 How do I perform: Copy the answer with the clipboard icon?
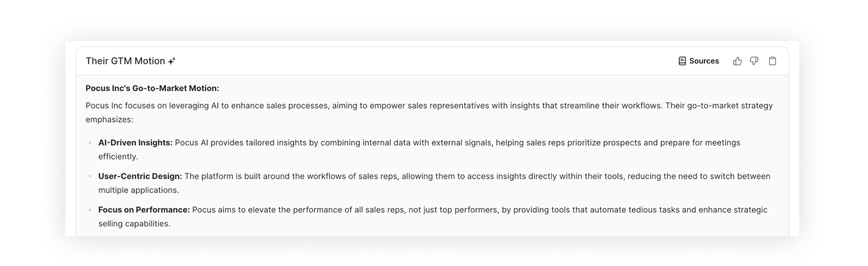[x=772, y=61]
